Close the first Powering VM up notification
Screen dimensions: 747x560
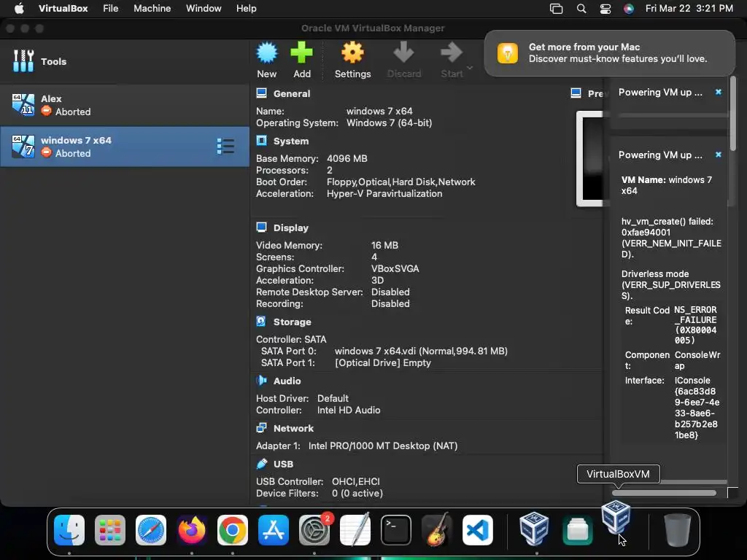click(719, 92)
